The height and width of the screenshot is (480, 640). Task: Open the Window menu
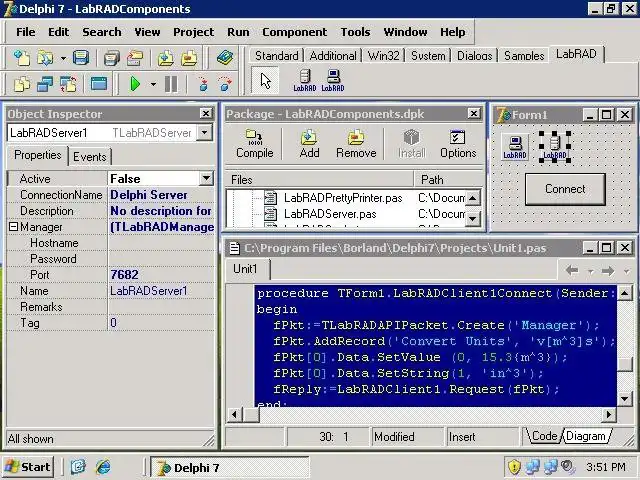(x=405, y=32)
